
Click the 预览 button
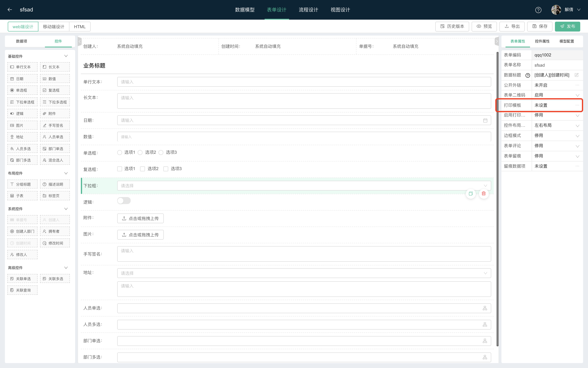[484, 26]
